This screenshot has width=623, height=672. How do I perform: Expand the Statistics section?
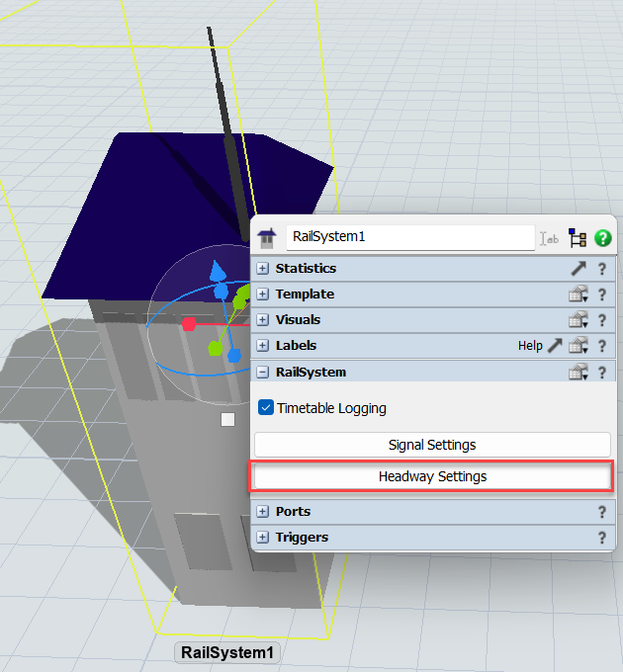[263, 269]
